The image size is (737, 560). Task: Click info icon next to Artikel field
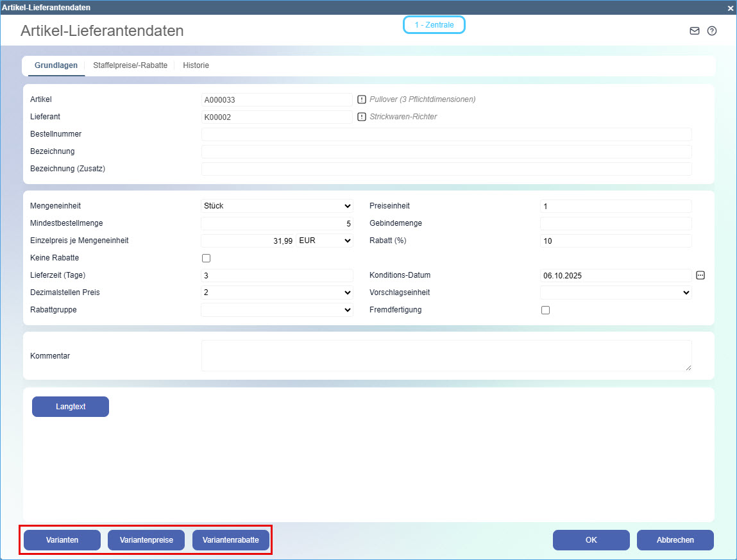[361, 99]
